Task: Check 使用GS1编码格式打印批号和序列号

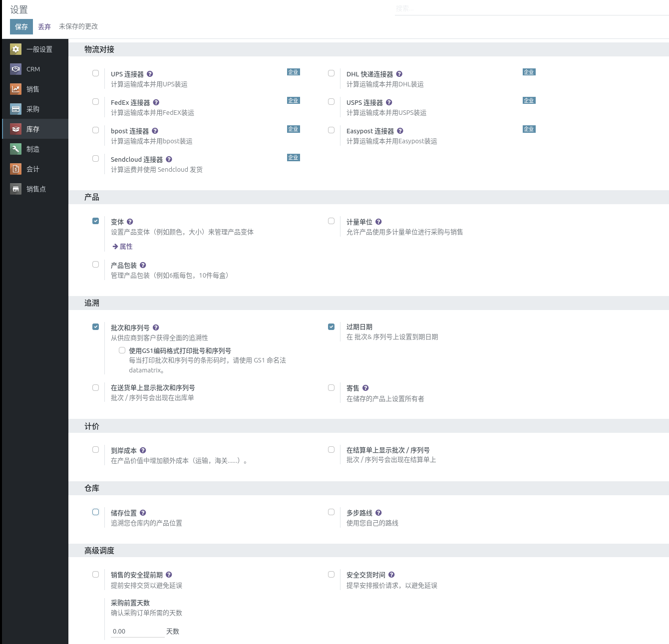Action: click(x=122, y=350)
